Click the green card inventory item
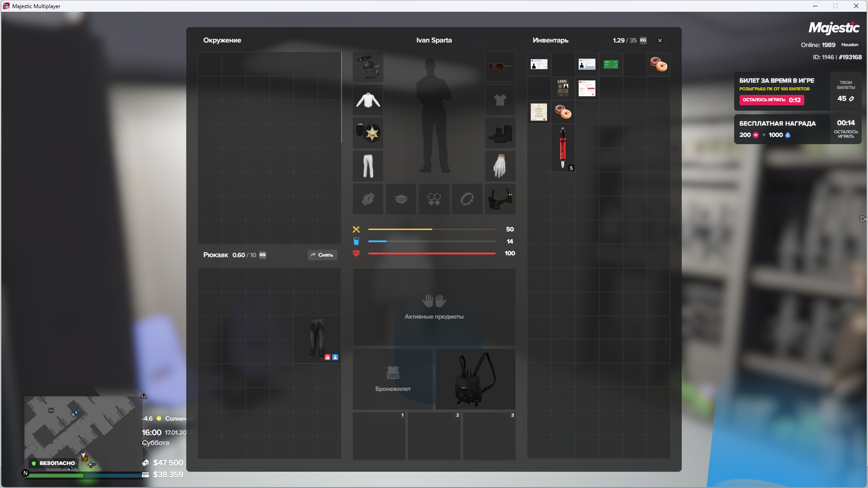 [x=611, y=64]
